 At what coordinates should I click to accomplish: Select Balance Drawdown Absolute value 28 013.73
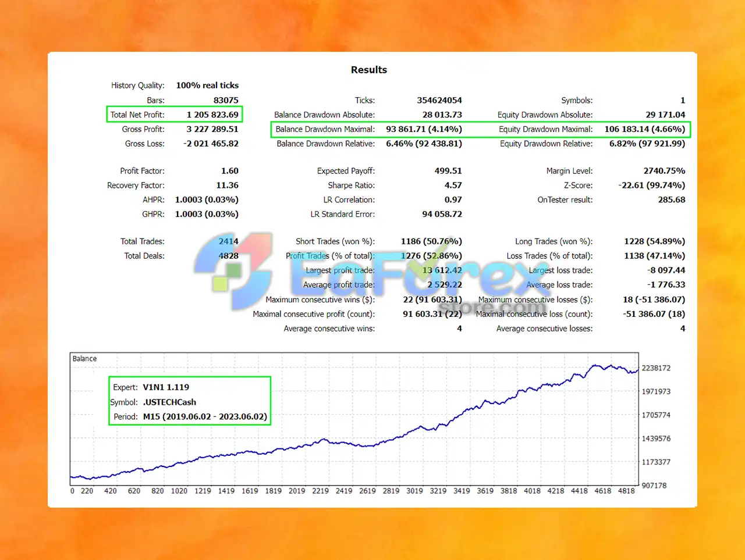(x=442, y=115)
